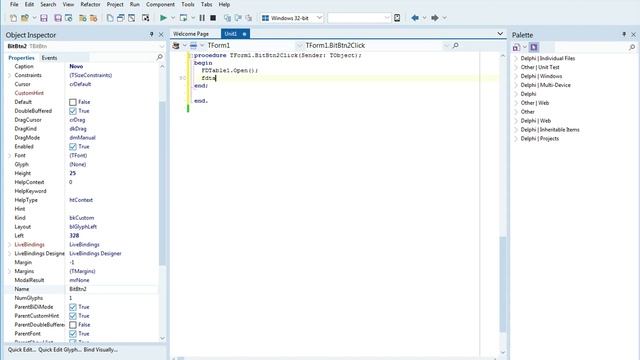Open the Refactor menu

click(90, 4)
